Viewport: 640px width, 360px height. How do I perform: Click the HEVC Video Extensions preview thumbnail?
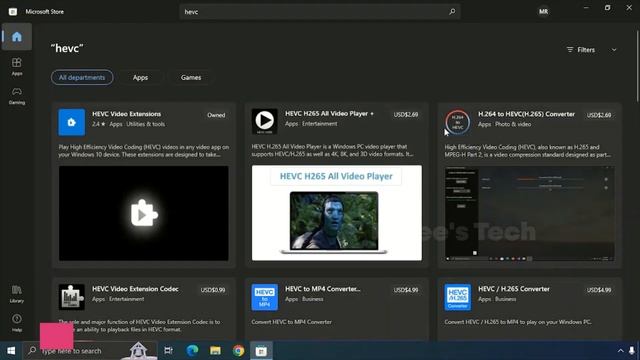144,213
